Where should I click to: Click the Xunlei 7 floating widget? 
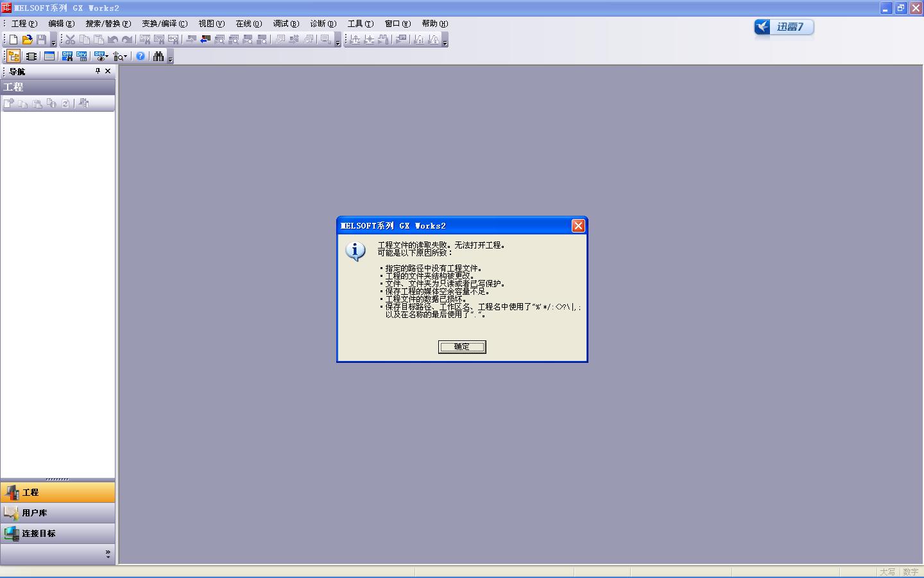point(783,27)
